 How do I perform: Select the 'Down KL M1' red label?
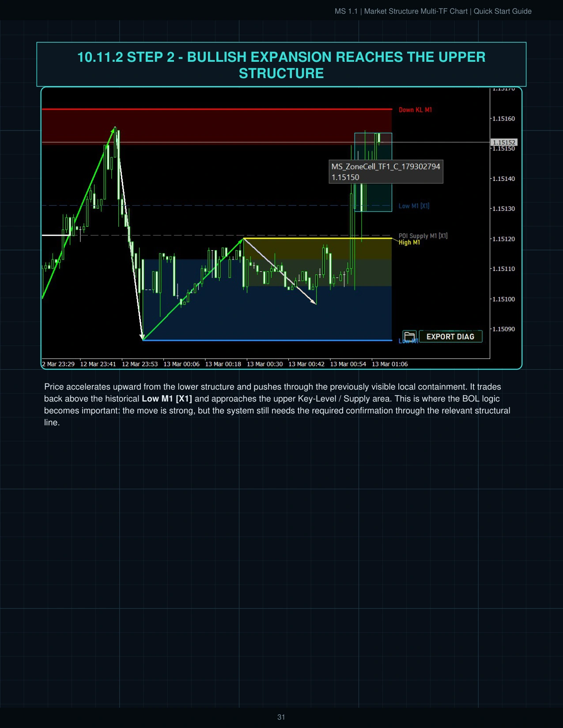pyautogui.click(x=415, y=110)
